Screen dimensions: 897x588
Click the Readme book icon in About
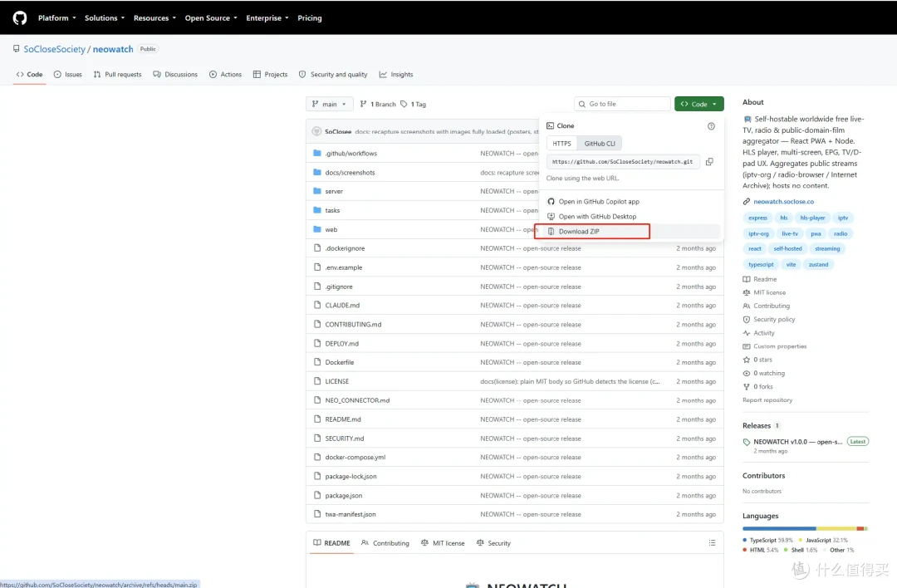pyautogui.click(x=747, y=279)
